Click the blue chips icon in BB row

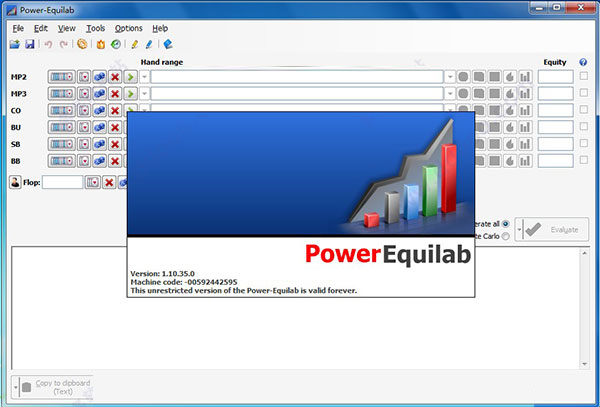click(x=99, y=161)
